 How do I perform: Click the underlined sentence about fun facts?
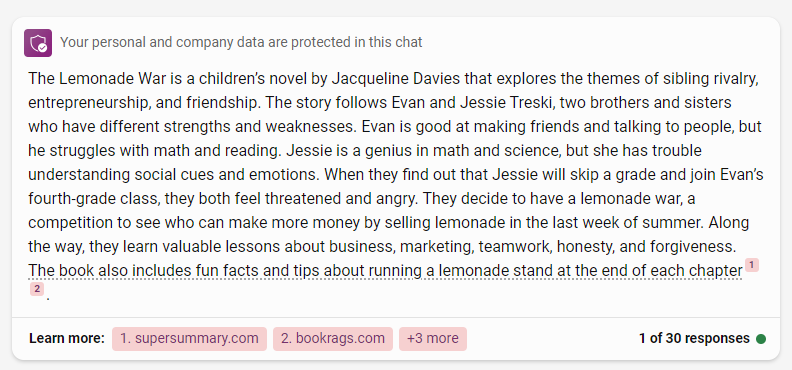(385, 271)
